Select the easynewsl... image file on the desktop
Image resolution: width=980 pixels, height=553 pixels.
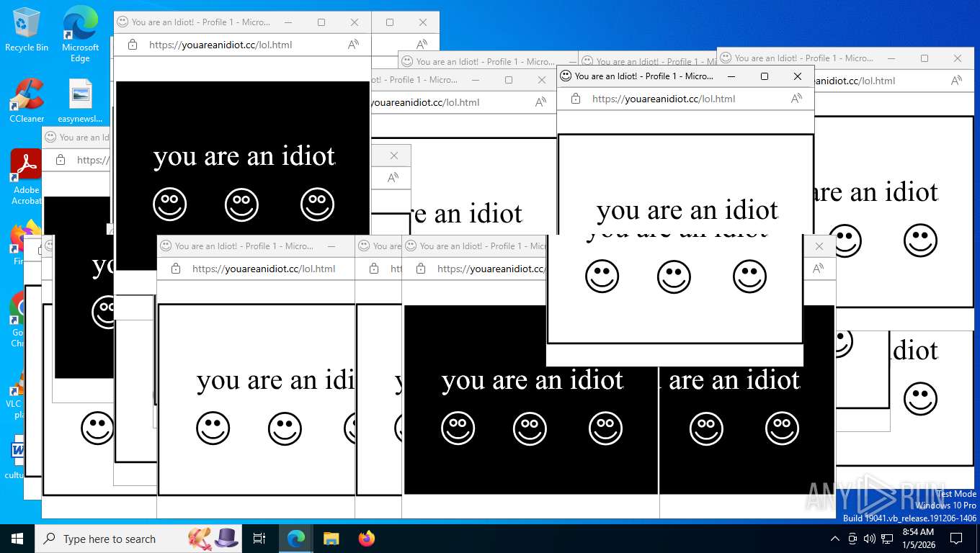click(x=80, y=99)
